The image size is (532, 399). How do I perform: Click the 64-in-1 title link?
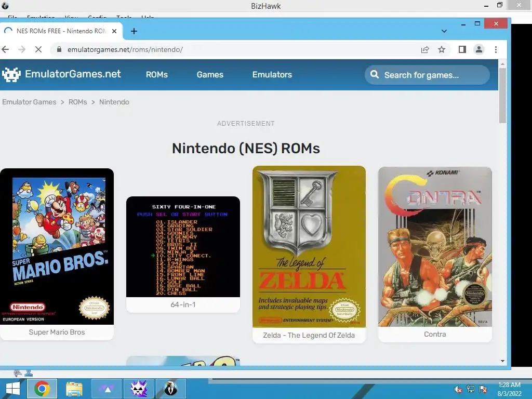183,304
